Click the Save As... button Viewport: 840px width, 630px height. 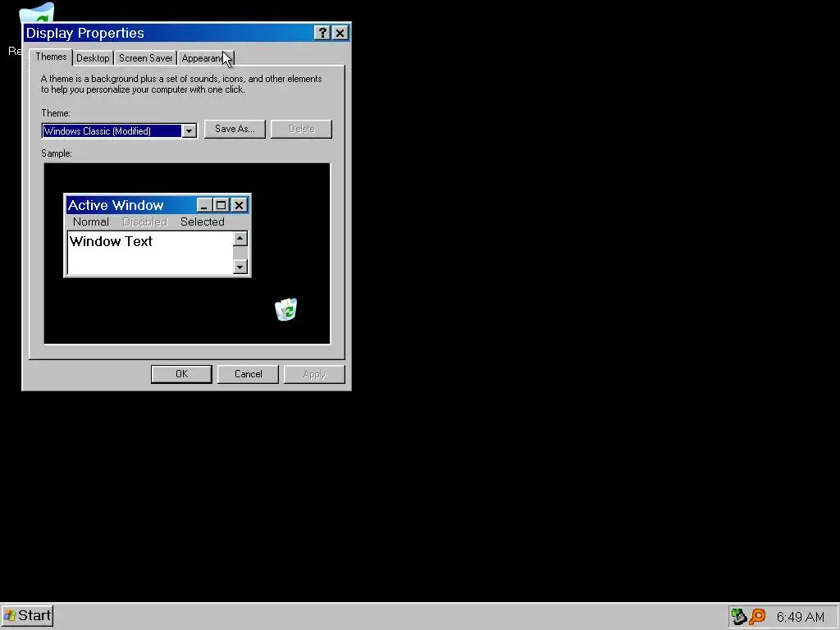click(x=235, y=129)
